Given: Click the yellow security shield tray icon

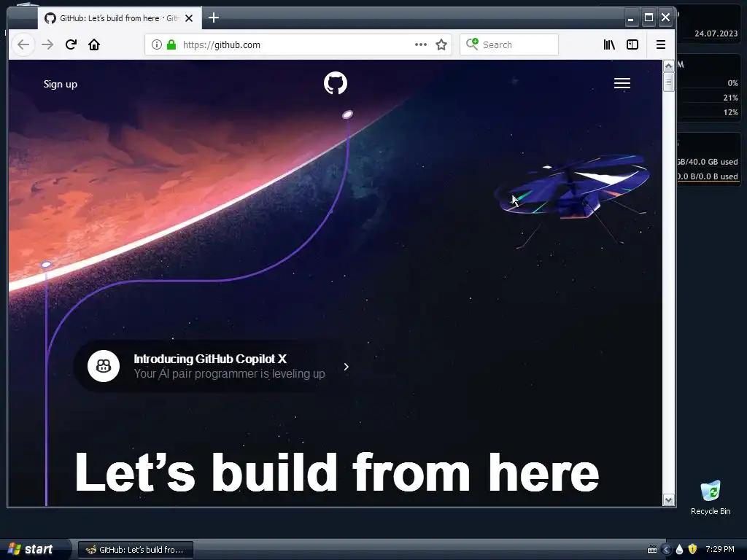Looking at the screenshot, I should click(692, 550).
